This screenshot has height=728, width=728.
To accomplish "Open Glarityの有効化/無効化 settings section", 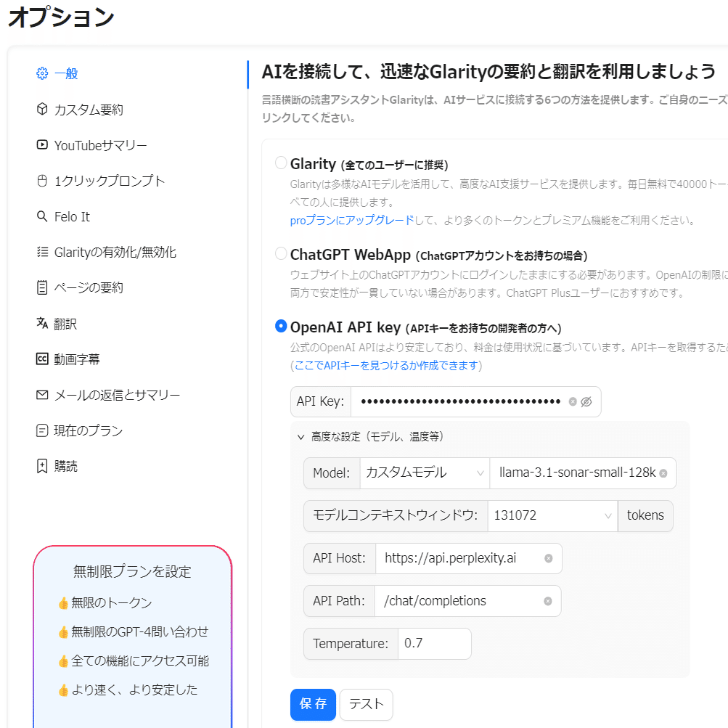I will [115, 253].
